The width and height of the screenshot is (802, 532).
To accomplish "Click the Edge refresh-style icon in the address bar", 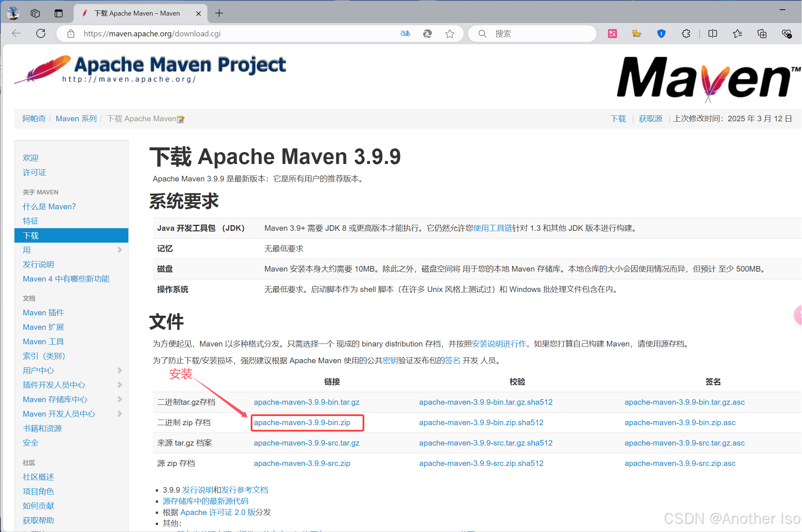I will pos(427,34).
